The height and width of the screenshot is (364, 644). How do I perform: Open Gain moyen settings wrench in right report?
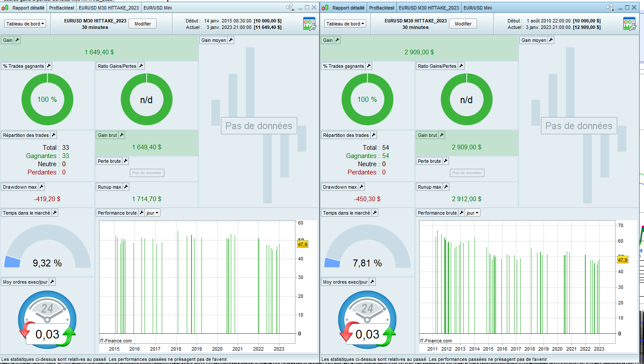tap(551, 40)
